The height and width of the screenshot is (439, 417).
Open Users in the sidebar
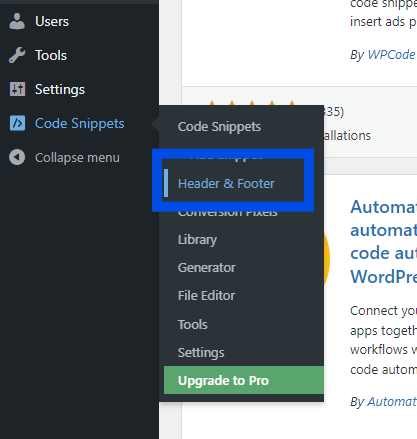(52, 22)
